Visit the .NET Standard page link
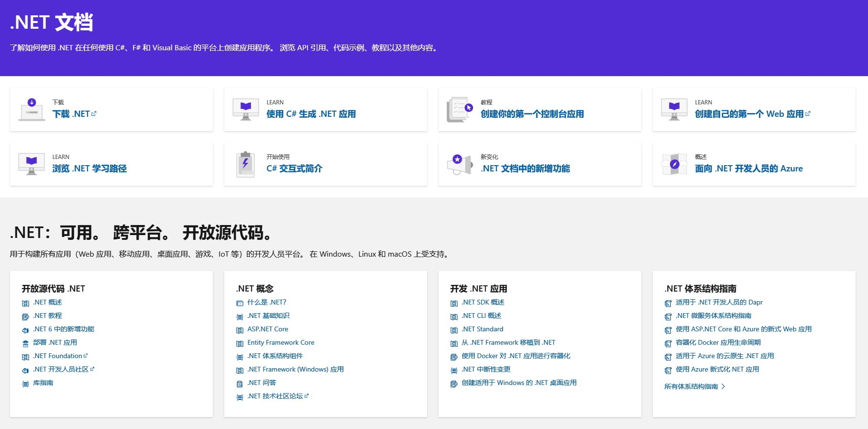 pos(482,329)
